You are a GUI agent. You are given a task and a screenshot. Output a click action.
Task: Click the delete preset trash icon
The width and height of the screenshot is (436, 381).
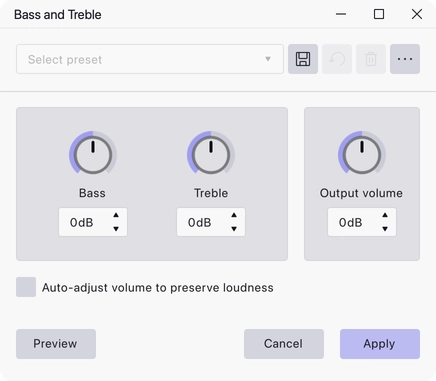pos(371,59)
